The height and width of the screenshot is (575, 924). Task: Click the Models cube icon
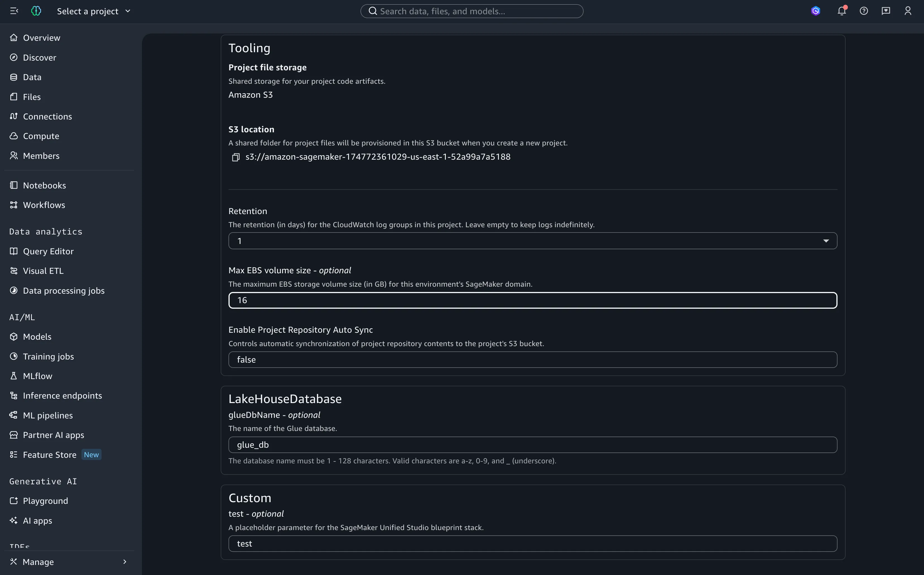pos(14,337)
